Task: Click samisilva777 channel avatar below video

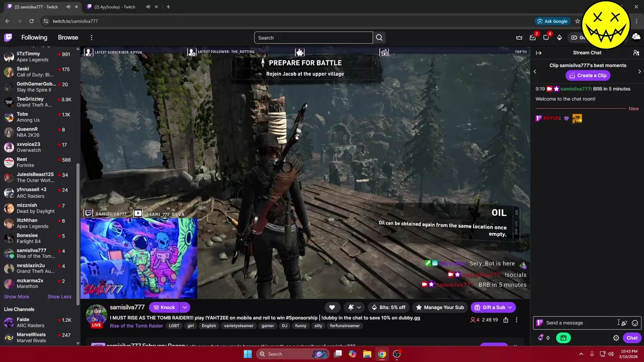Action: [96, 315]
